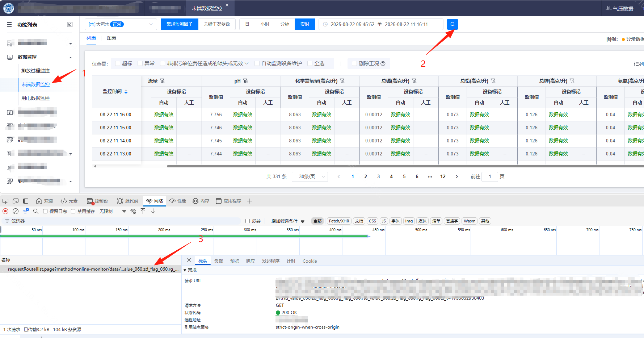
Task: Click the 前往 page number input
Action: tap(490, 176)
